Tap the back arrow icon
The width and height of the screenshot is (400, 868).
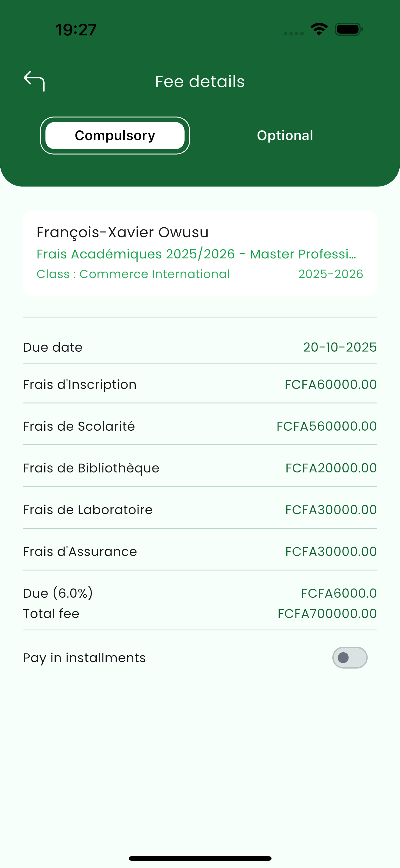[x=34, y=81]
